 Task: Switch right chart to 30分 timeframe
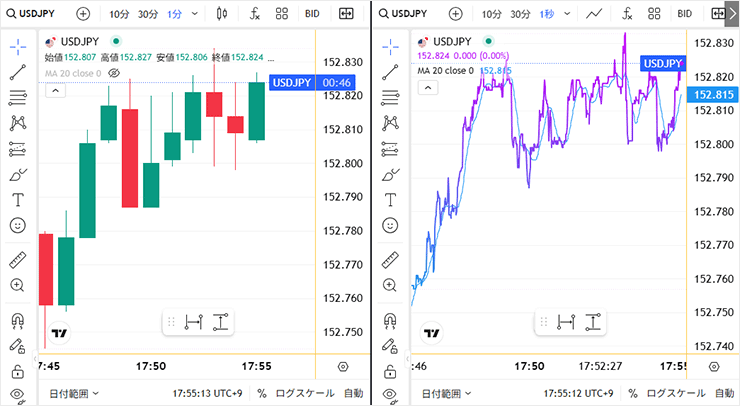coord(519,14)
